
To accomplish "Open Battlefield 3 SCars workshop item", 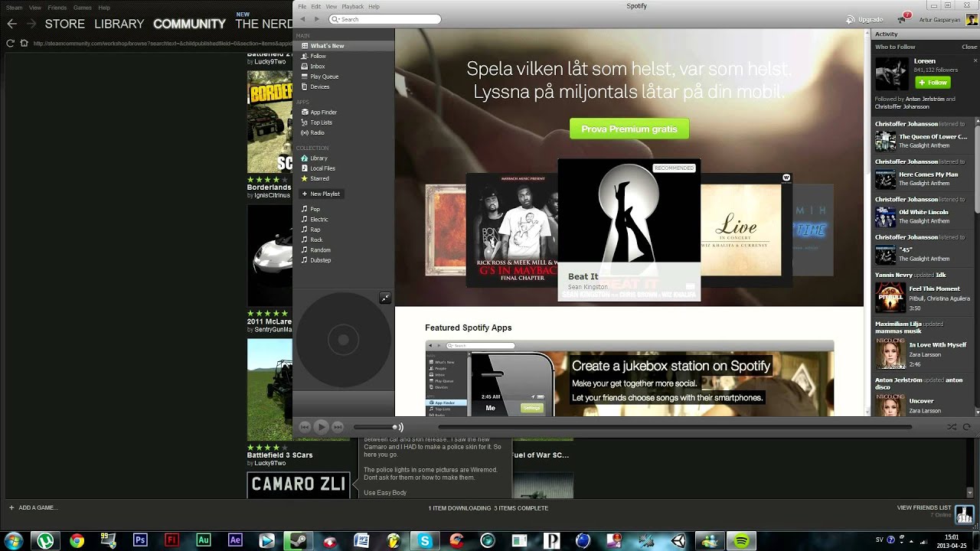I will click(279, 455).
